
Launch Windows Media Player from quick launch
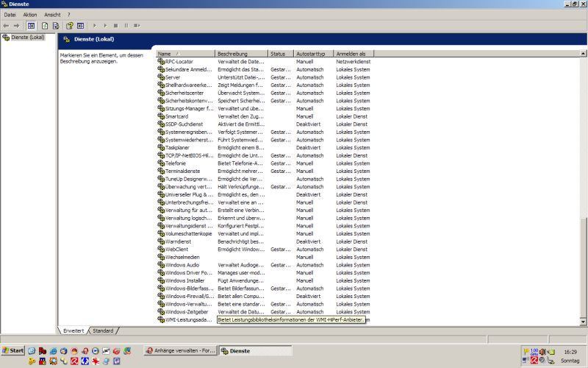pyautogui.click(x=96, y=351)
